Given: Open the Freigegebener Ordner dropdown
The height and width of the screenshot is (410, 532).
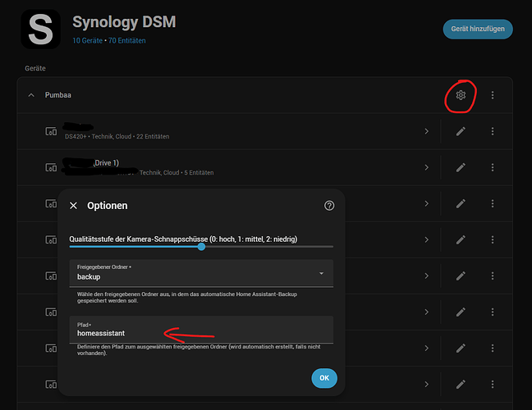Looking at the screenshot, I should [201, 273].
